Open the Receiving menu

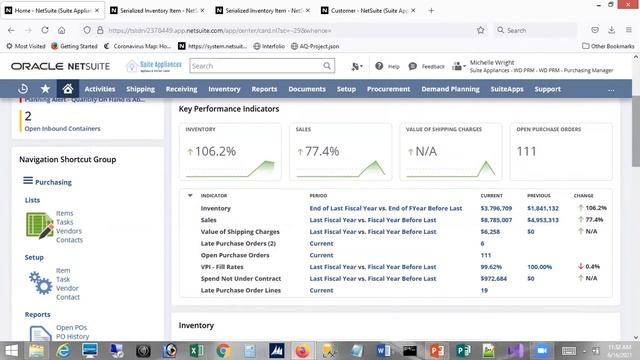coord(181,89)
